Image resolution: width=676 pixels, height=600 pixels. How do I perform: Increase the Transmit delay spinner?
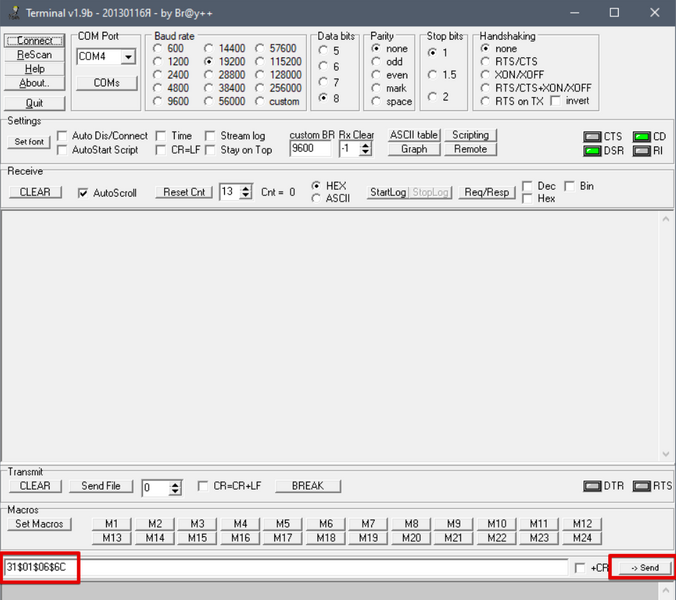pyautogui.click(x=175, y=484)
